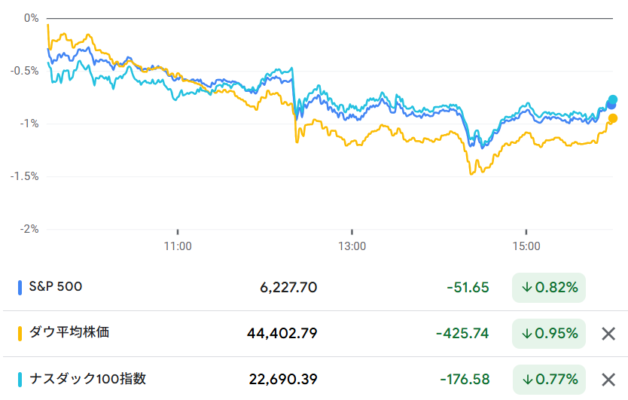
Task: Select the yellow Dow endpoint dot on chart
Action: coord(613,119)
